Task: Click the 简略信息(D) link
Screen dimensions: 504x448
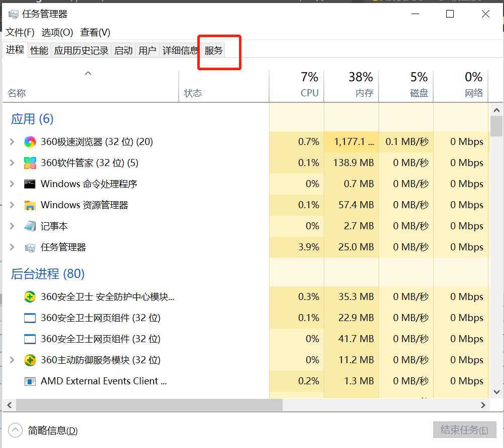Action: pos(53,430)
